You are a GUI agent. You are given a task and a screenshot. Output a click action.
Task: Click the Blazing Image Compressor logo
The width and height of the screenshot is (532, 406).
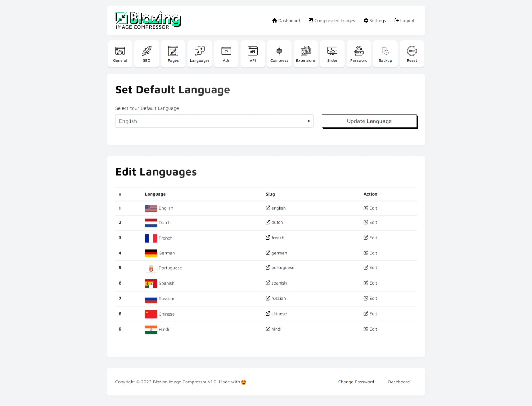click(148, 20)
